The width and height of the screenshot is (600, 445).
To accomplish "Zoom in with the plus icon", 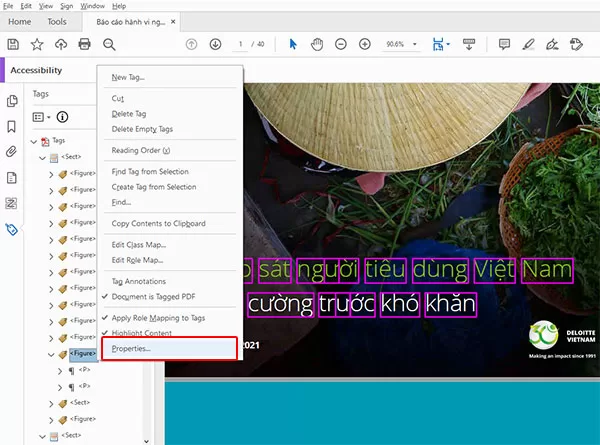I will pos(365,44).
